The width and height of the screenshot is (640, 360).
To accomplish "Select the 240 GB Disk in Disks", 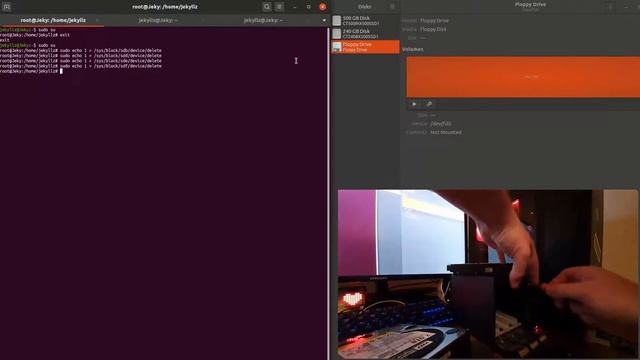I will click(365, 33).
